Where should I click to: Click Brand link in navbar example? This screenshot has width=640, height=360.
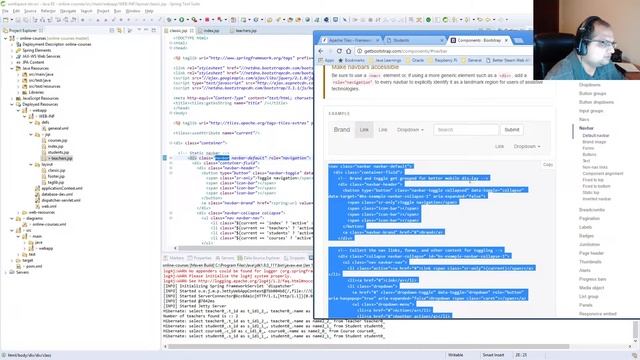pyautogui.click(x=342, y=130)
